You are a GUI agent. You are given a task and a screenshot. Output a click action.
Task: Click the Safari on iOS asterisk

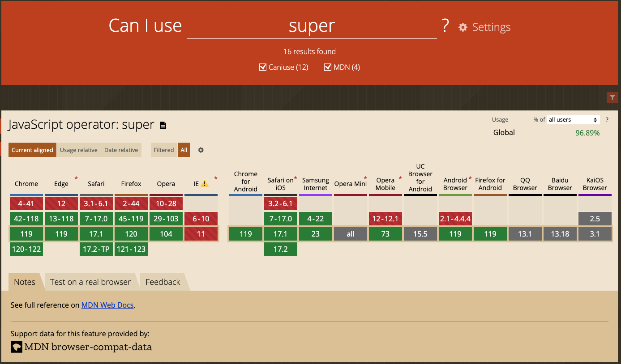[x=296, y=178]
